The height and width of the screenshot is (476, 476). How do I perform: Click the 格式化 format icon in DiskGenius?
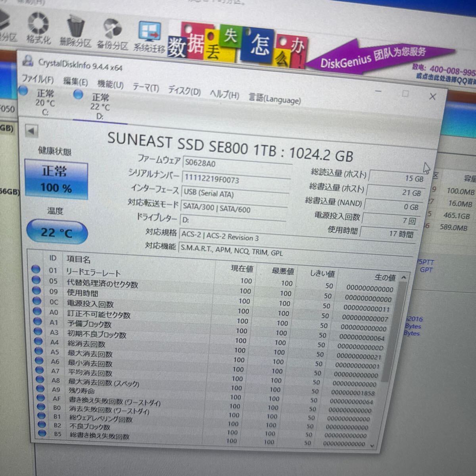38,28
